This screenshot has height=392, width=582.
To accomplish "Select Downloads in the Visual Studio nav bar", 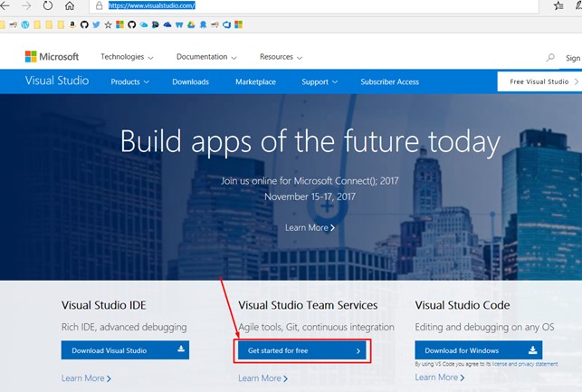I will 190,82.
